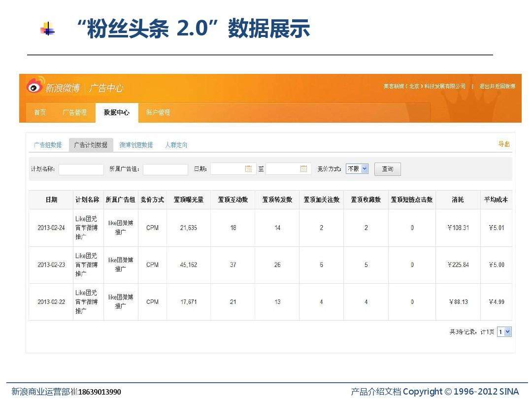Select the 广告计划数据 sub-tab
Screen dimensions: 532x399
coord(91,145)
